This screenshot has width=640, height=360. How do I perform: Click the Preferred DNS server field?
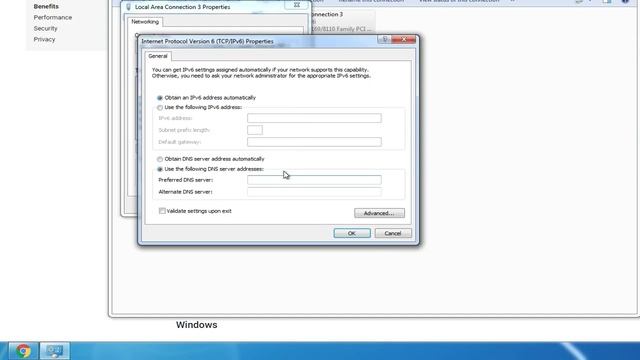tap(314, 180)
